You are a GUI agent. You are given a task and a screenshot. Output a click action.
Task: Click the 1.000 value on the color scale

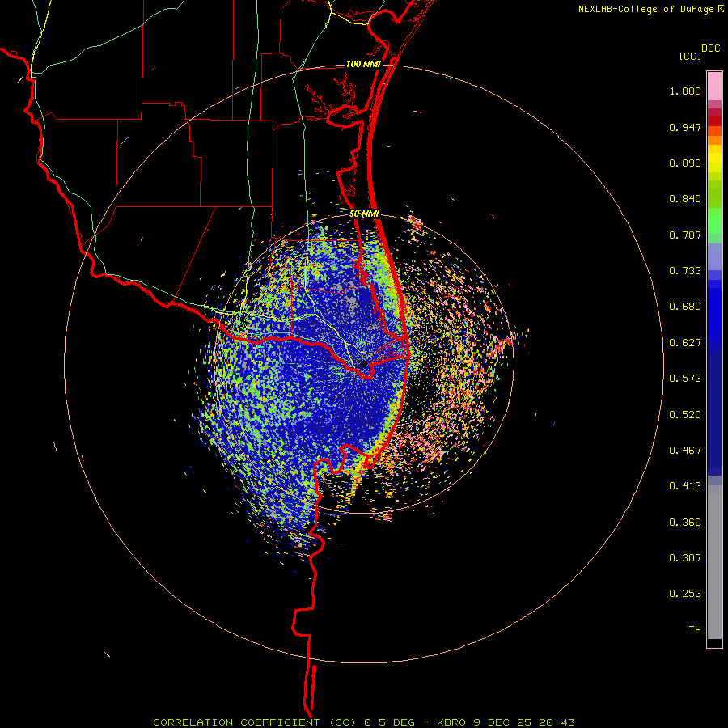click(685, 91)
